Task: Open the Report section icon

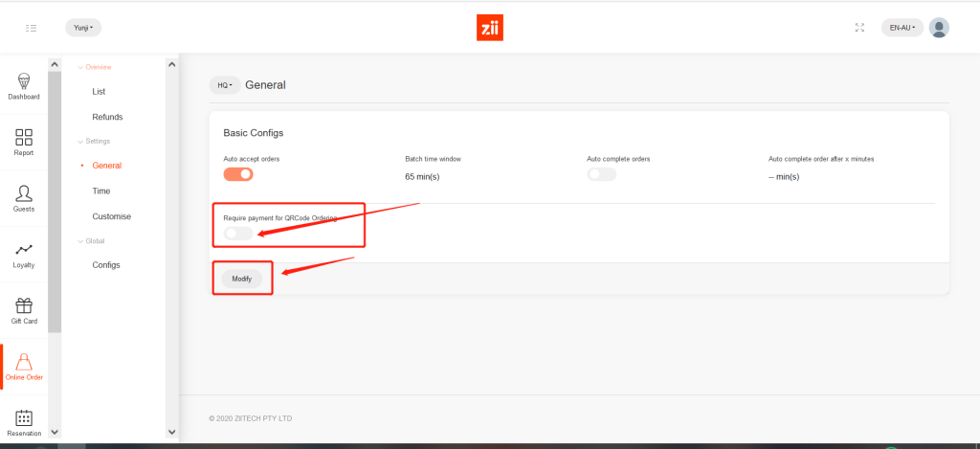Action: tap(24, 137)
